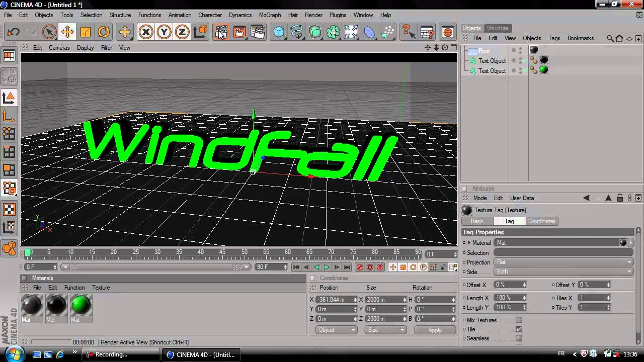The height and width of the screenshot is (362, 644).
Task: Click timeline ruler at frame 45
Action: pyautogui.click(x=222, y=252)
